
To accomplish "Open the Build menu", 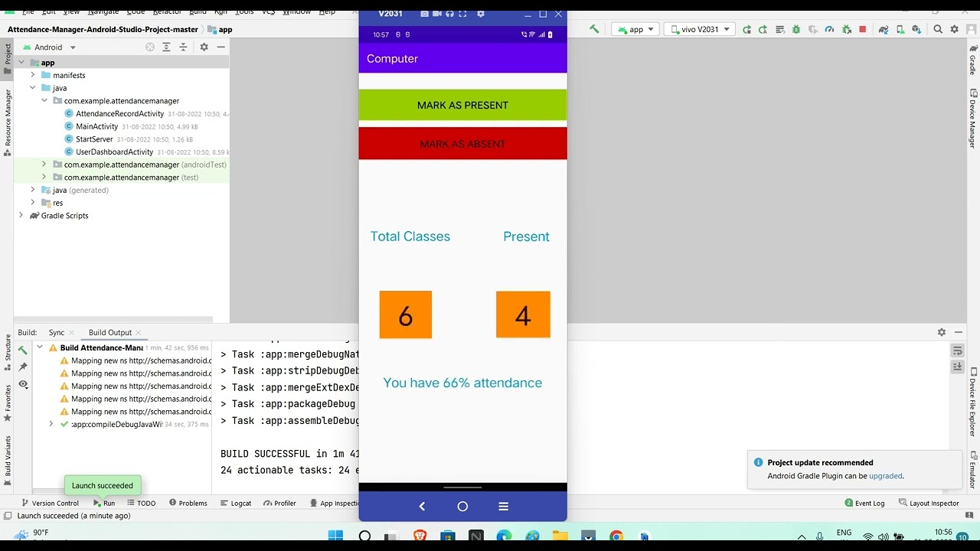I will [198, 11].
